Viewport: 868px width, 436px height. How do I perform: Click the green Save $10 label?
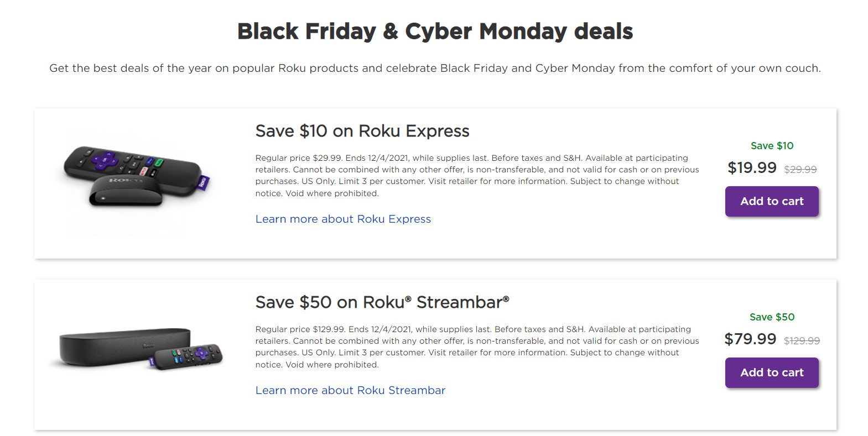point(772,146)
